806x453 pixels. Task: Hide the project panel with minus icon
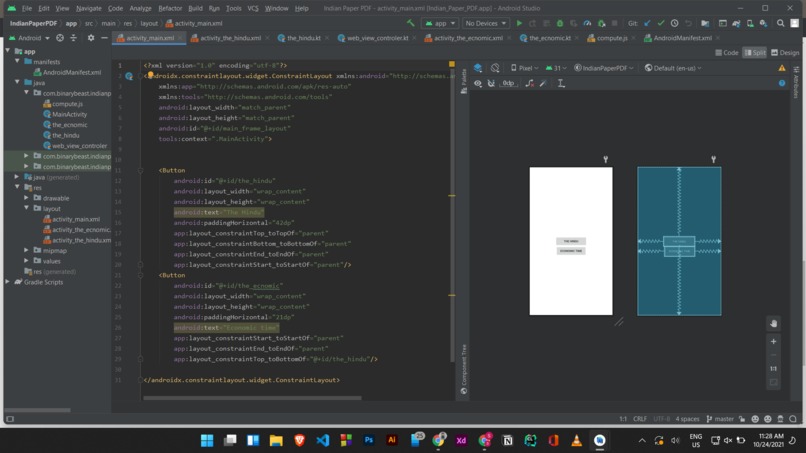pos(104,38)
